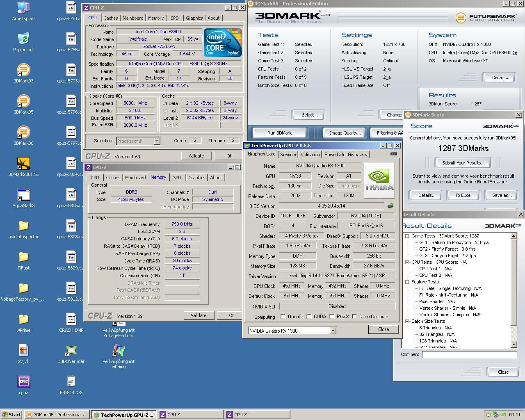Viewport: 525px width, 420px height.
Task: Click Futuremark Corporation logo
Action: tap(486, 18)
